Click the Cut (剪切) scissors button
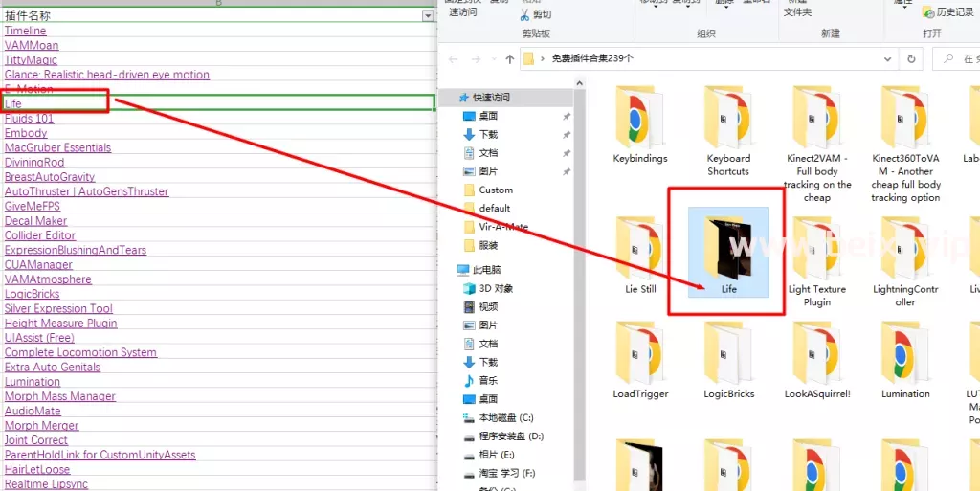Viewport: 980px width, 491px height. click(536, 14)
